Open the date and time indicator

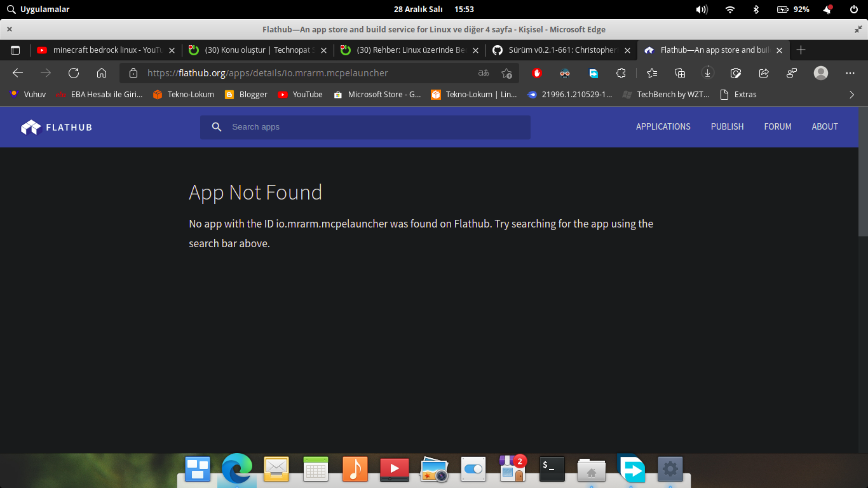click(434, 10)
